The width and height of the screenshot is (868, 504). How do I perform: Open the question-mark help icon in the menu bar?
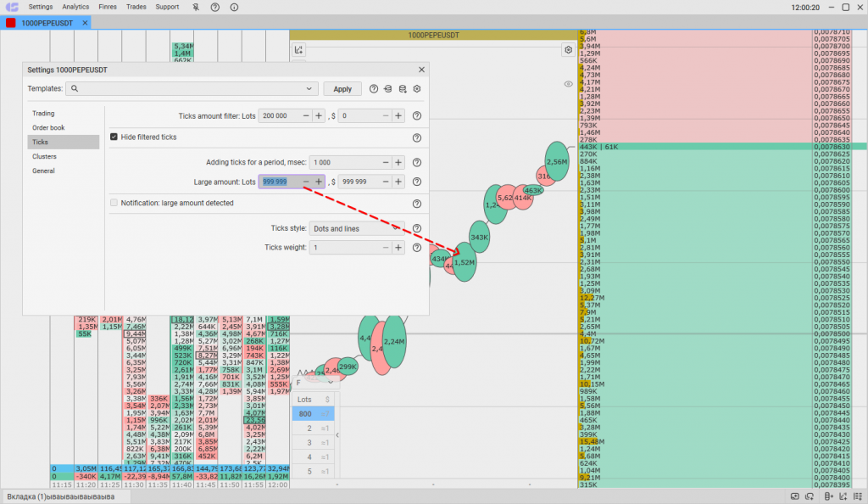click(215, 7)
